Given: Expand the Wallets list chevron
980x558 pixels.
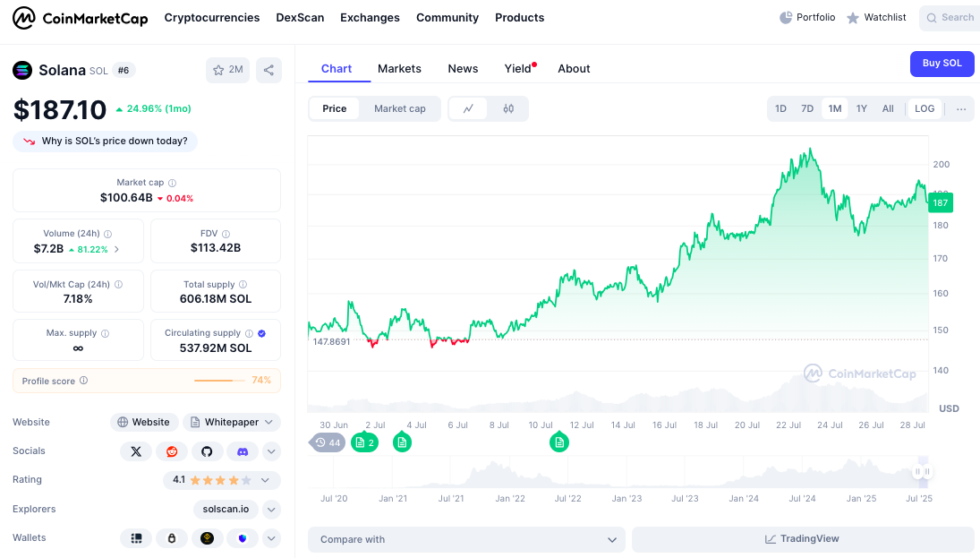Looking at the screenshot, I should tap(270, 537).
